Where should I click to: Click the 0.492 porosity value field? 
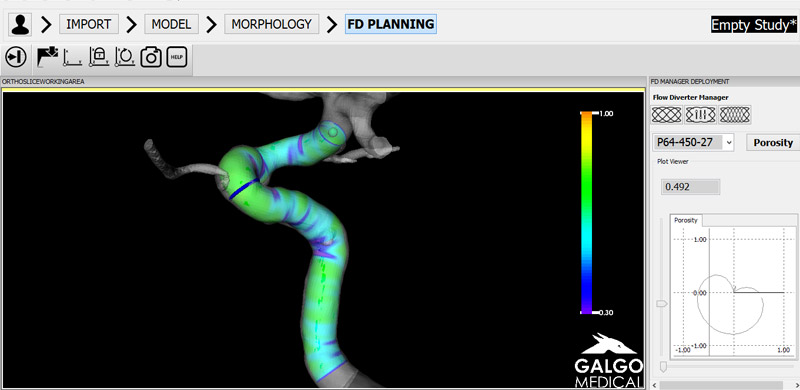690,187
